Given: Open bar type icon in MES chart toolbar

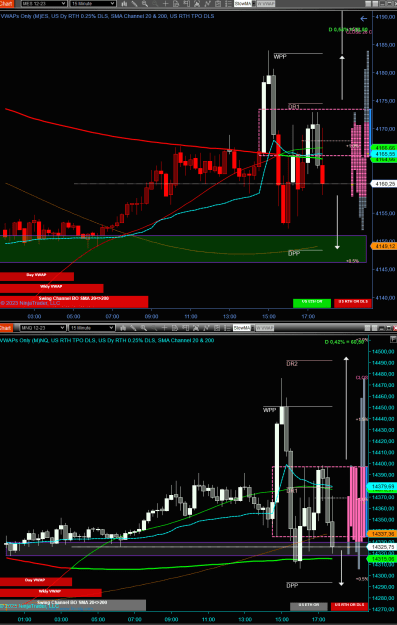Looking at the screenshot, I should click(x=124, y=4).
